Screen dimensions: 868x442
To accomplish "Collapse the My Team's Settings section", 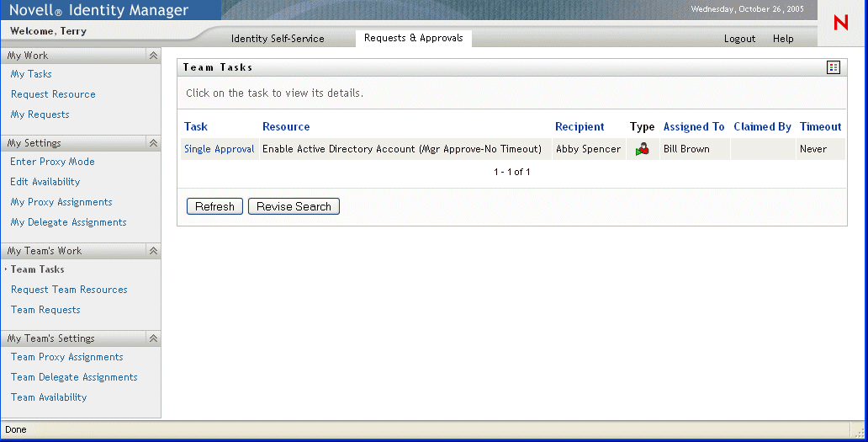I will click(153, 338).
